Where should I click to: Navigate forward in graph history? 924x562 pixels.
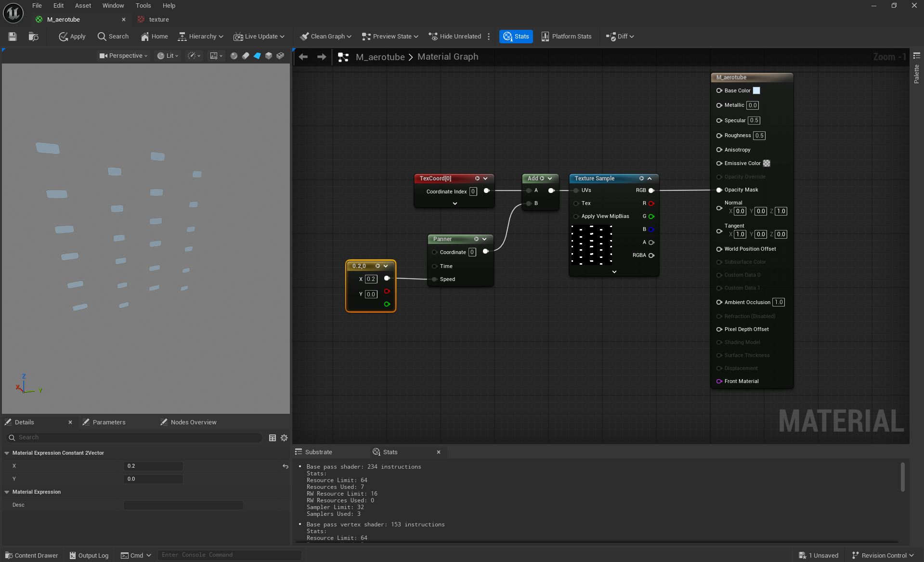coord(322,57)
